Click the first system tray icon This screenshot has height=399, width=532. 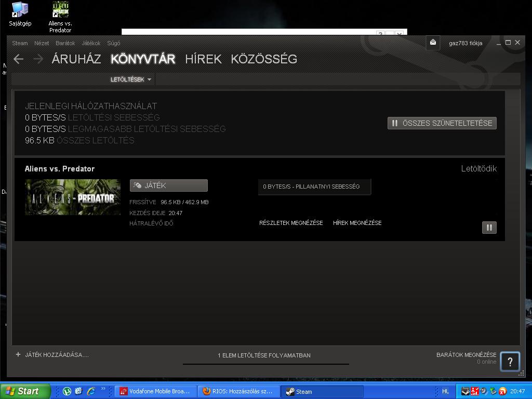465,391
